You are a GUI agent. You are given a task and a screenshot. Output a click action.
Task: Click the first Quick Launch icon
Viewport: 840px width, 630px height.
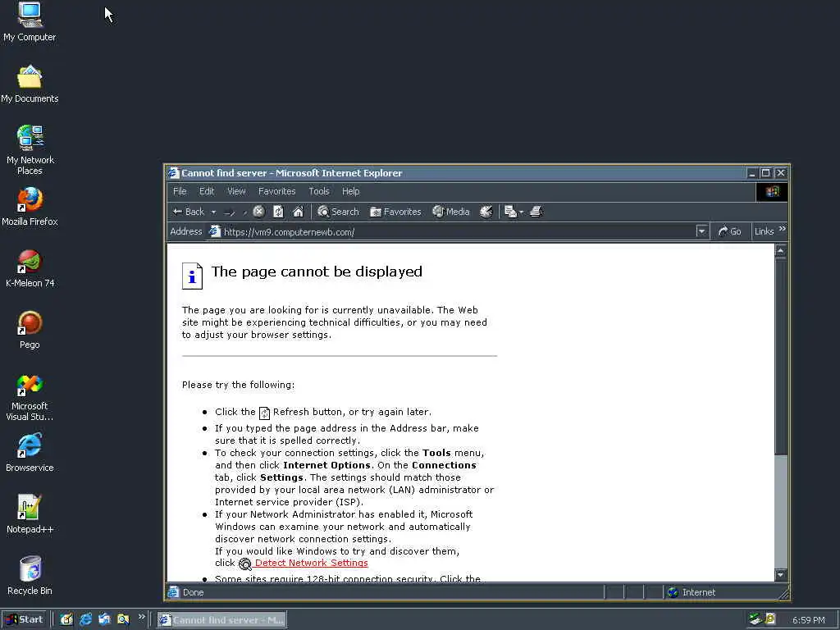tap(66, 620)
